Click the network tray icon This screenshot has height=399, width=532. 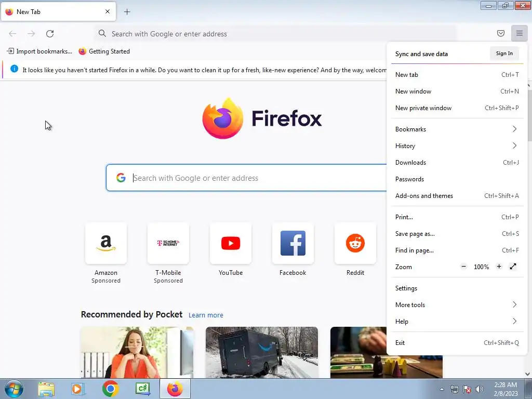[454, 389]
